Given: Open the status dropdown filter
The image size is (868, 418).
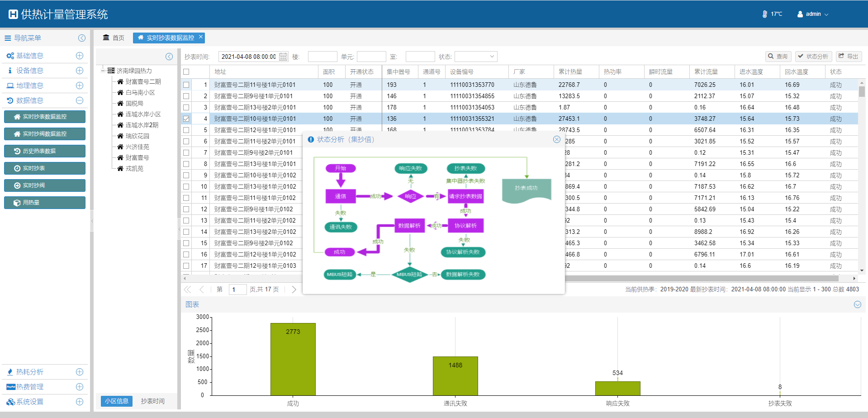Looking at the screenshot, I should [476, 57].
